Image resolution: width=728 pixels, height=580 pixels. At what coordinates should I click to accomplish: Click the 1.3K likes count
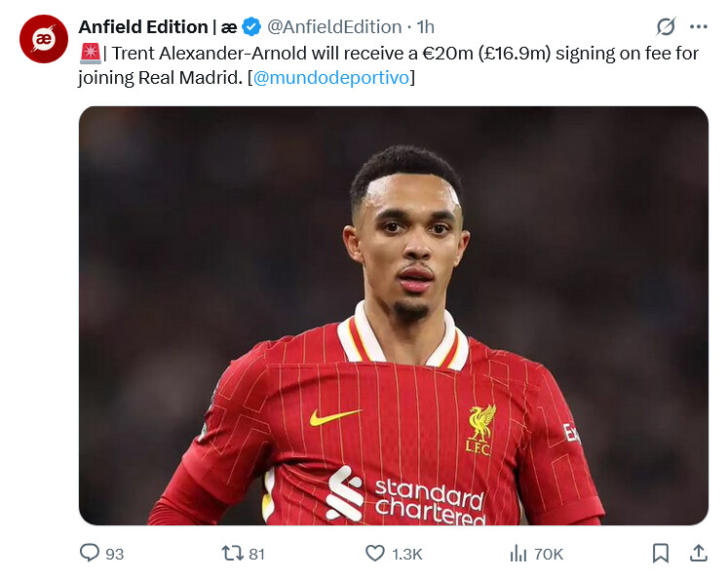[406, 554]
